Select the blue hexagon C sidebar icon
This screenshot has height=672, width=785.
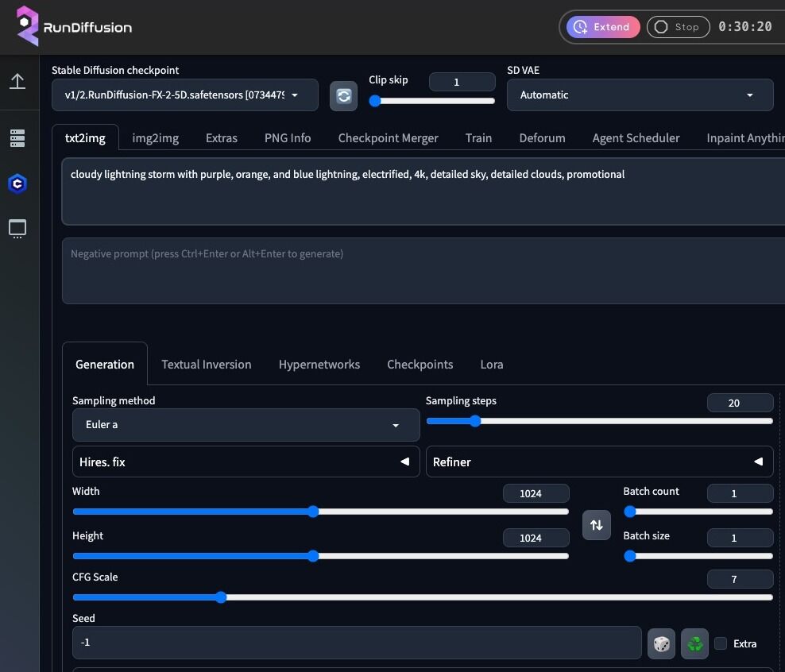(x=17, y=184)
